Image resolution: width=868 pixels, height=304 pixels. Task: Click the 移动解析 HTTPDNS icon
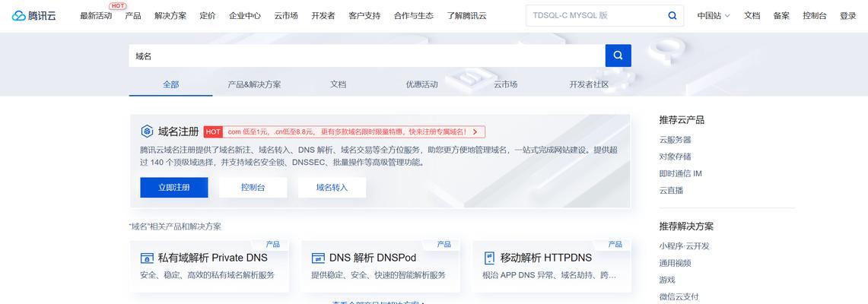(489, 258)
